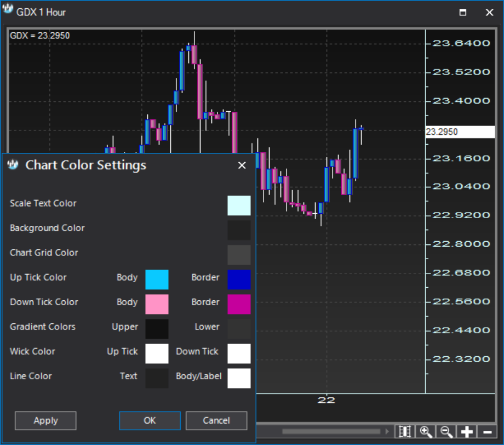Confirm color settings with OK
The image size is (504, 445).
coord(150,420)
